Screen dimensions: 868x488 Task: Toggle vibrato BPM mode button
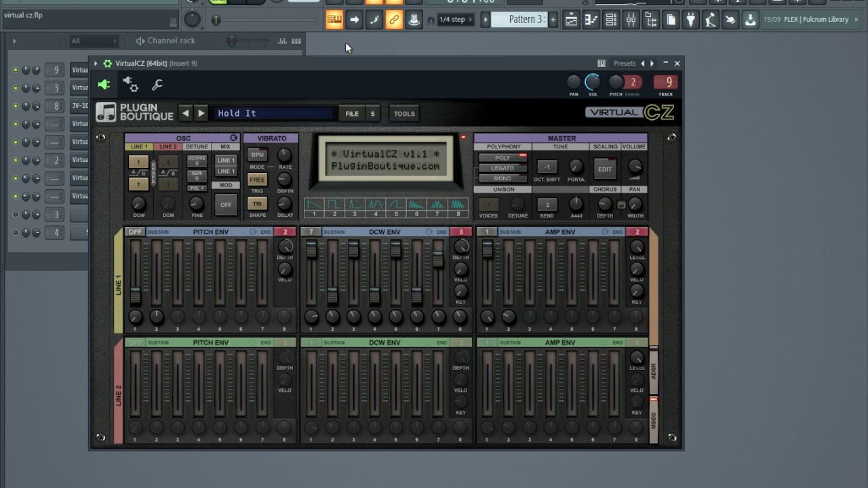(258, 155)
